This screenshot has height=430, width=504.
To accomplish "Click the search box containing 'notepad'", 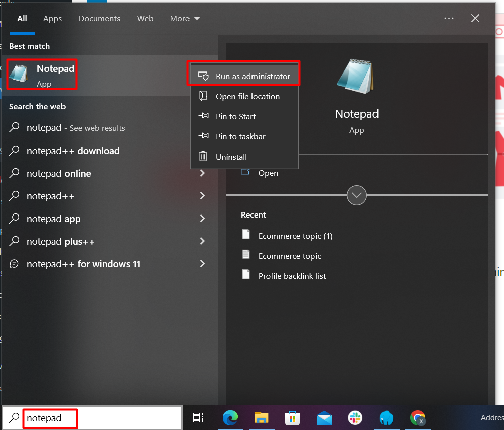I will [93, 418].
